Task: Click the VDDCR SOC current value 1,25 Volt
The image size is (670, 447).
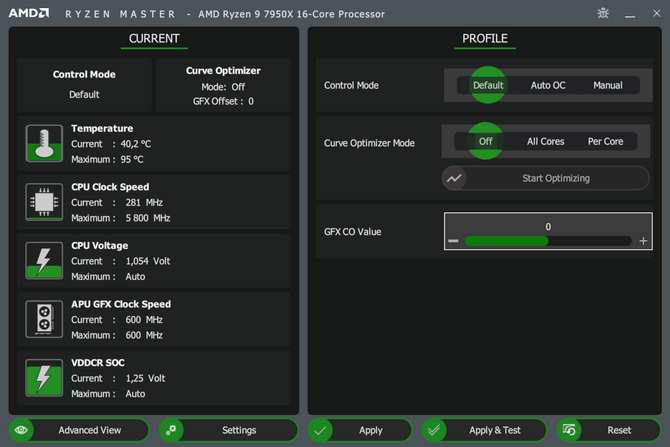Action: coord(145,378)
